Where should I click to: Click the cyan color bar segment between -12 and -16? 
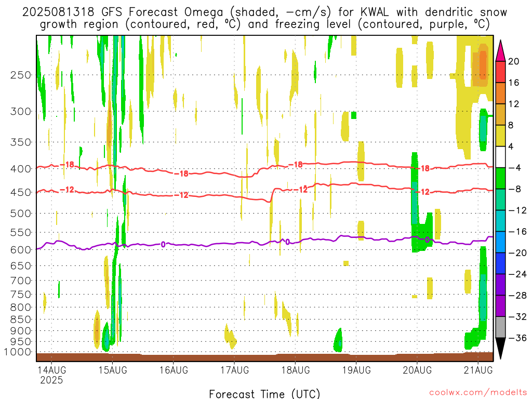500,221
